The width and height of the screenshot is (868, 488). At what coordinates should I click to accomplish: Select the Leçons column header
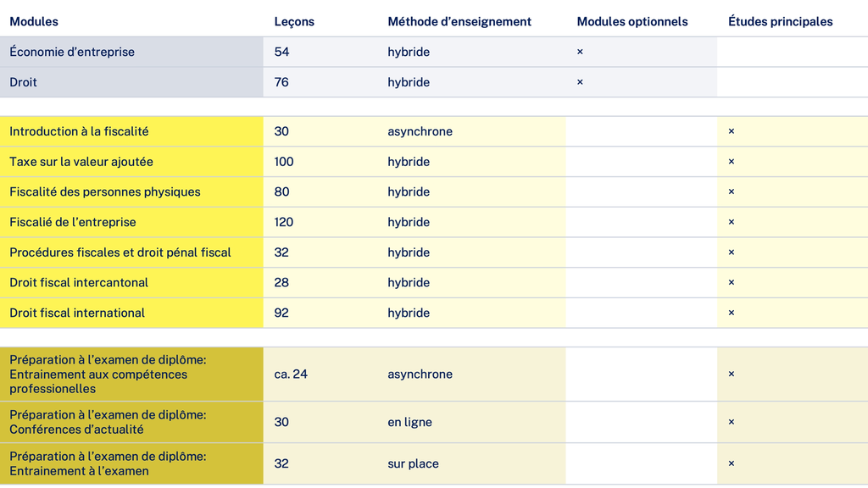tap(294, 22)
